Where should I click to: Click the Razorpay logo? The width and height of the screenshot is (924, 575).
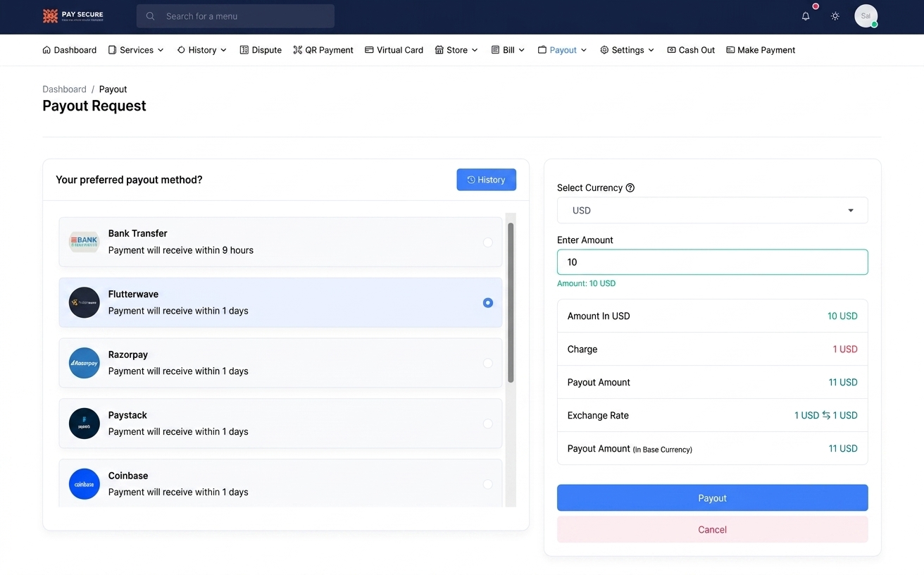click(x=85, y=363)
